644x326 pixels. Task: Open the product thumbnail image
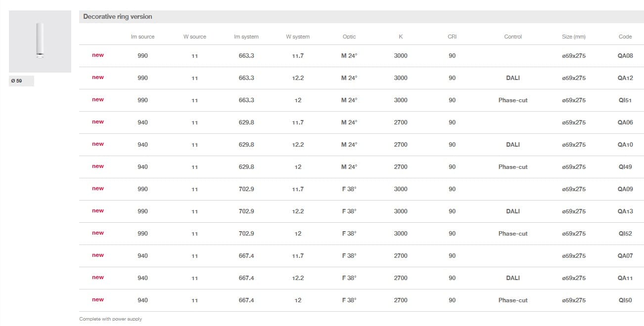40,41
